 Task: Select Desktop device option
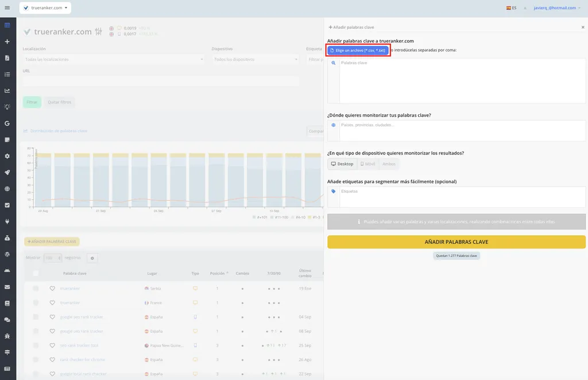pyautogui.click(x=342, y=164)
